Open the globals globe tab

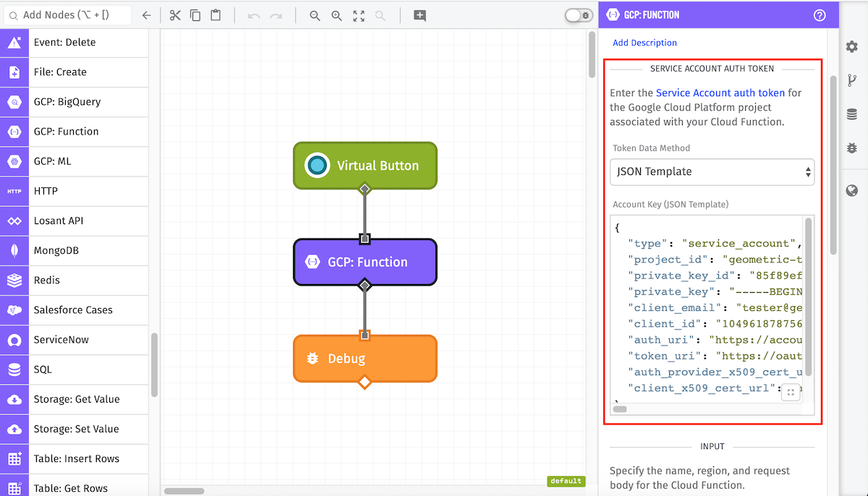click(x=852, y=191)
